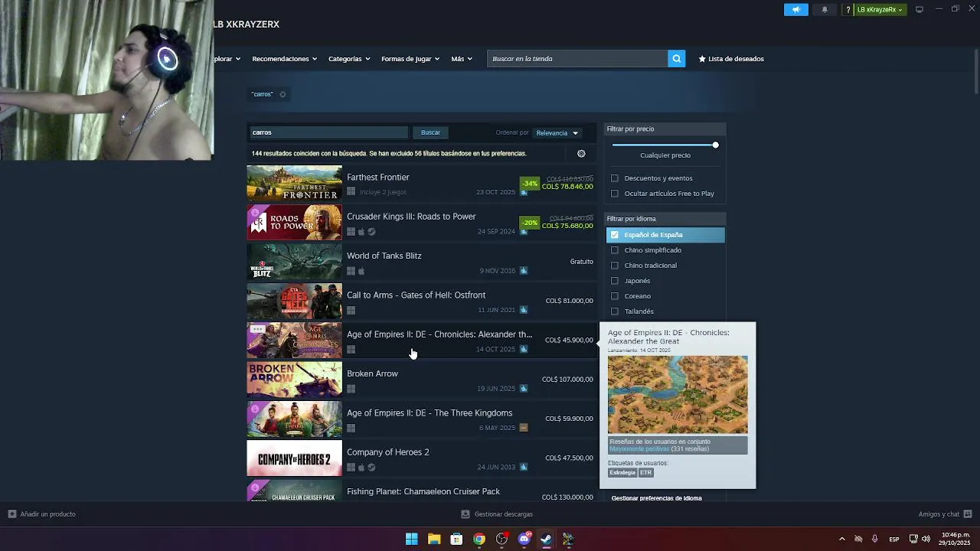This screenshot has width=980, height=551.
Task: Click the microphone tray icon
Action: pyautogui.click(x=874, y=539)
